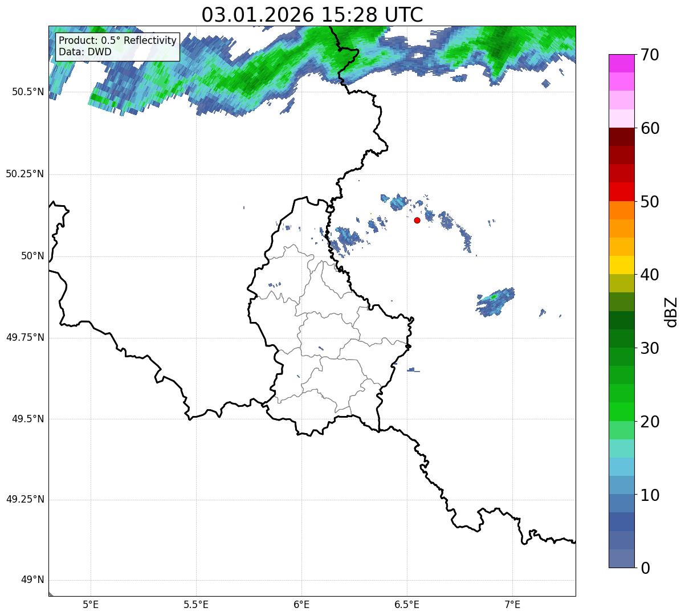685x616 pixels.
Task: Click the 49.25°N latitude label
Action: tap(25, 500)
